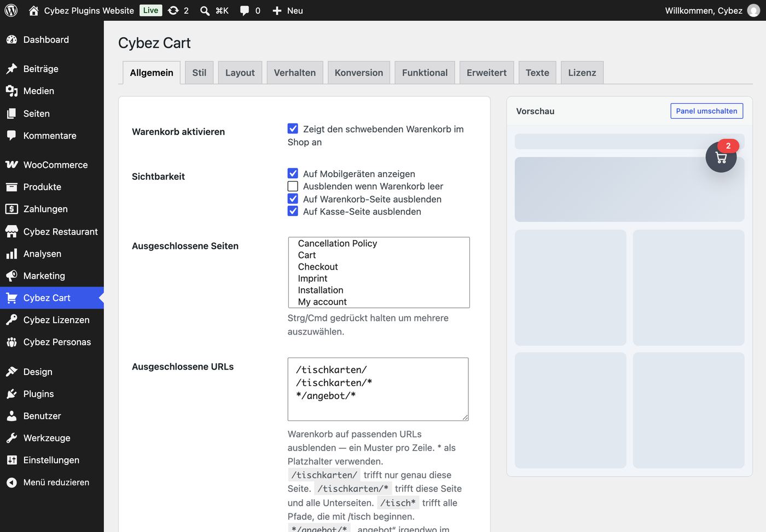Open the comments bubble in admin bar
766x532 pixels.
(x=245, y=10)
